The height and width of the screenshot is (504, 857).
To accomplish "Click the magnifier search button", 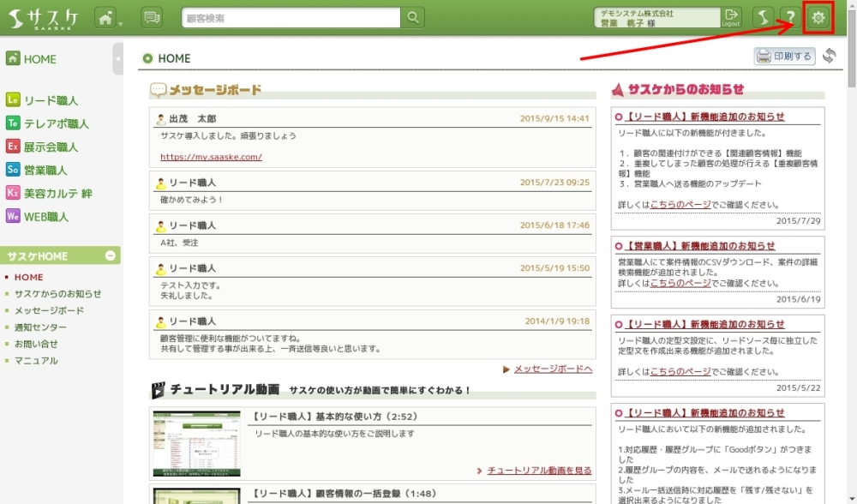I will point(412,18).
